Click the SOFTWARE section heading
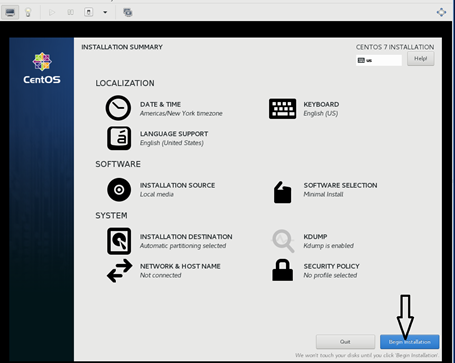The width and height of the screenshot is (455, 363). point(118,164)
